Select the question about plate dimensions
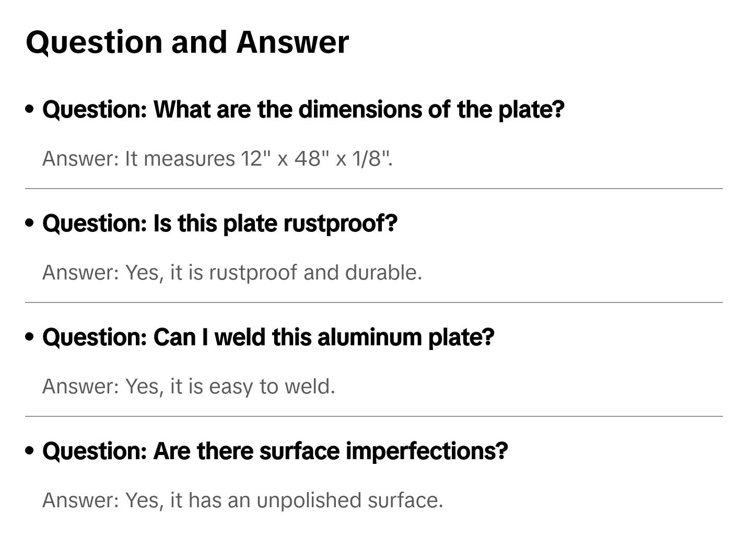748x560 pixels. pyautogui.click(x=303, y=110)
